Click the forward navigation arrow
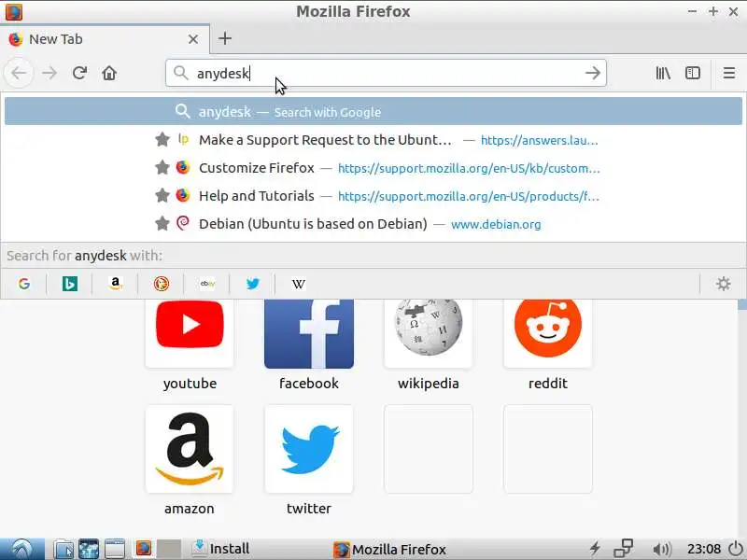747x560 pixels. coord(49,74)
